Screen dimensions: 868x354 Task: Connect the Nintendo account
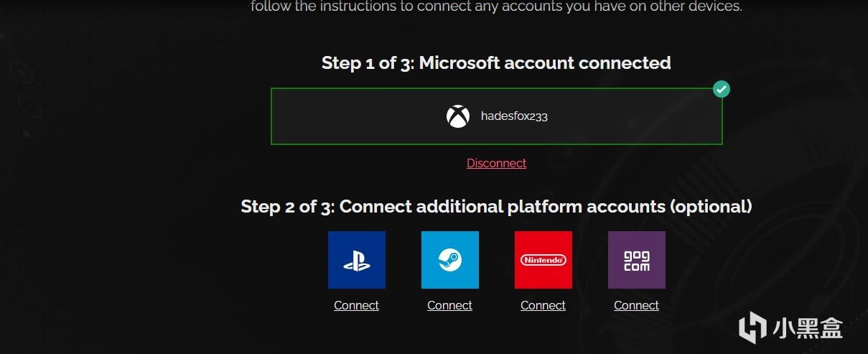(543, 305)
